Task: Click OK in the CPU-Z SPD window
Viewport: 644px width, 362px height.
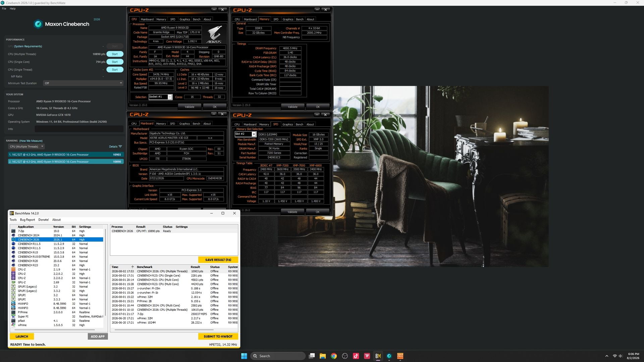Action: pyautogui.click(x=318, y=212)
